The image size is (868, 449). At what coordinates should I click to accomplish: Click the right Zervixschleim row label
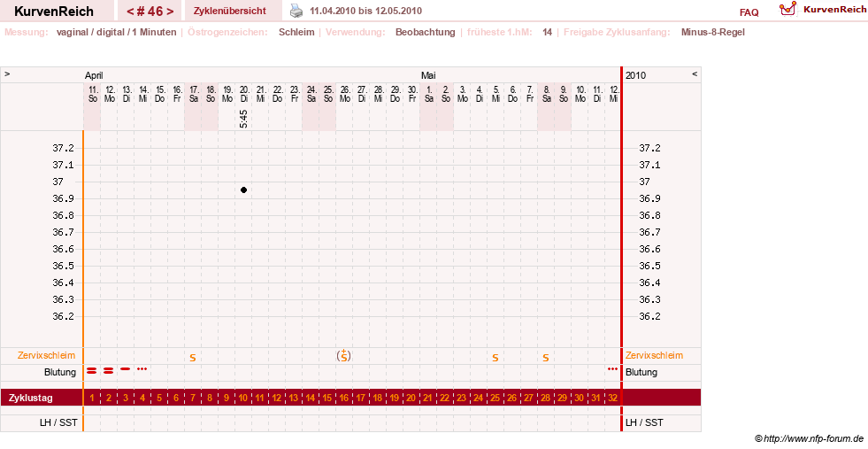coord(655,355)
